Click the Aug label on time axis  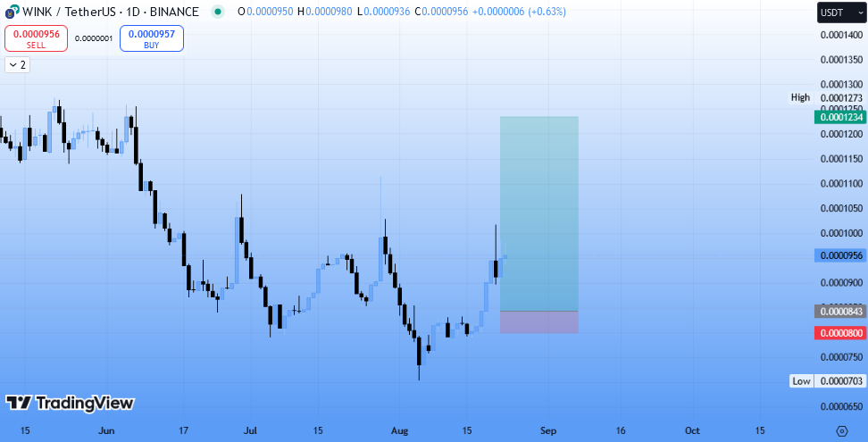click(x=400, y=430)
